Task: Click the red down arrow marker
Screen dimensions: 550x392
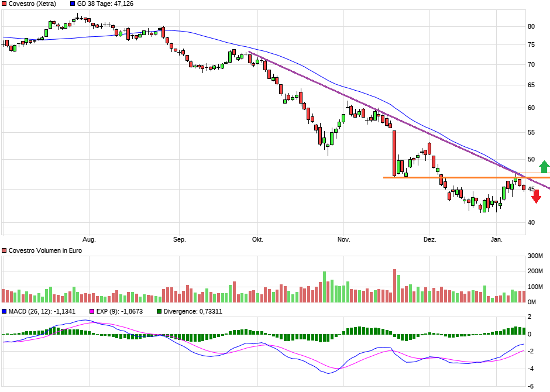Action: [x=537, y=197]
